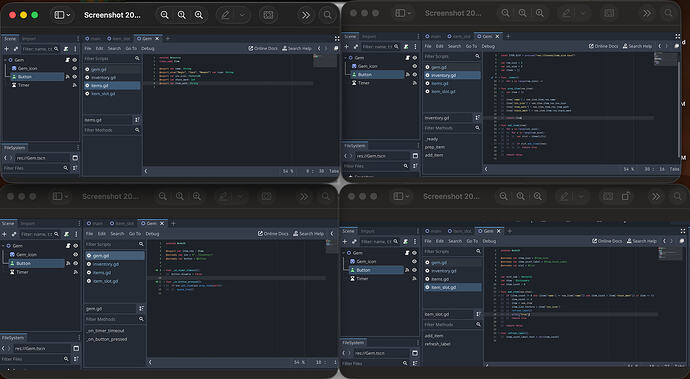Image resolution: width=690 pixels, height=379 pixels.
Task: Close the Gem tab in the gem.gd window
Action: pyautogui.click(x=162, y=224)
